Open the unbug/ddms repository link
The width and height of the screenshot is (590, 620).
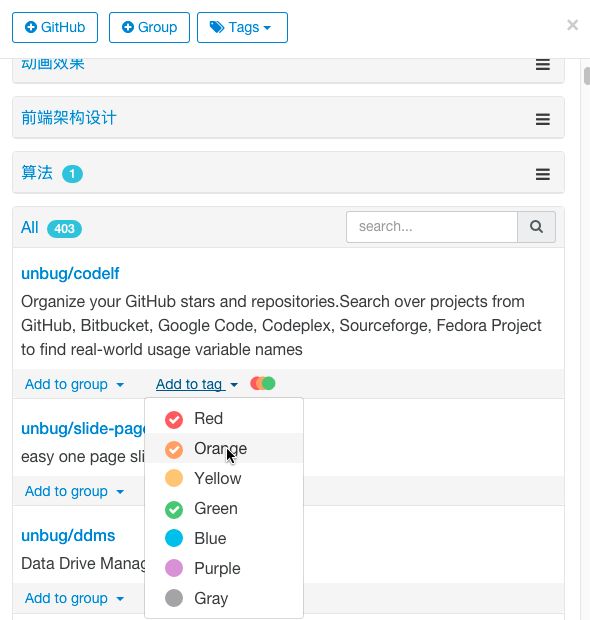click(x=68, y=536)
